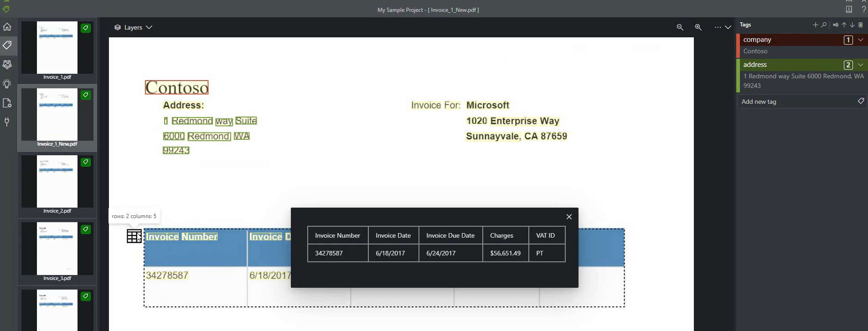
Task: Click the Invoice Due Date popup header
Action: (450, 235)
